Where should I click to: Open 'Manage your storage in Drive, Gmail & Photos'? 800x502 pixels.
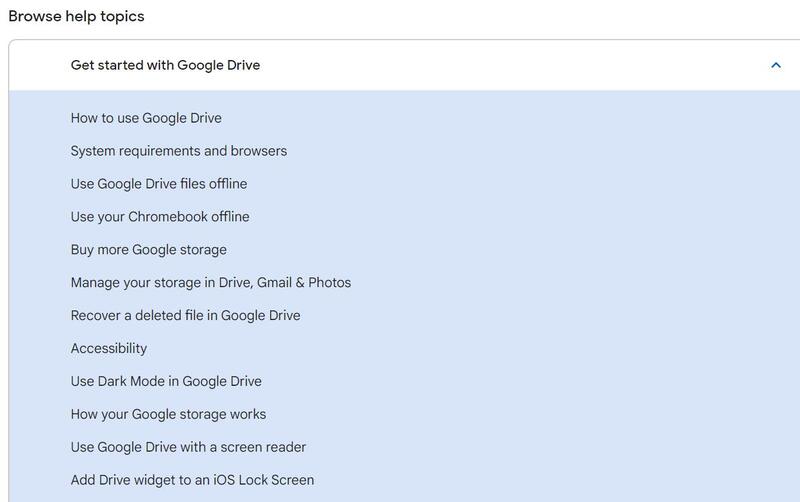click(x=211, y=283)
